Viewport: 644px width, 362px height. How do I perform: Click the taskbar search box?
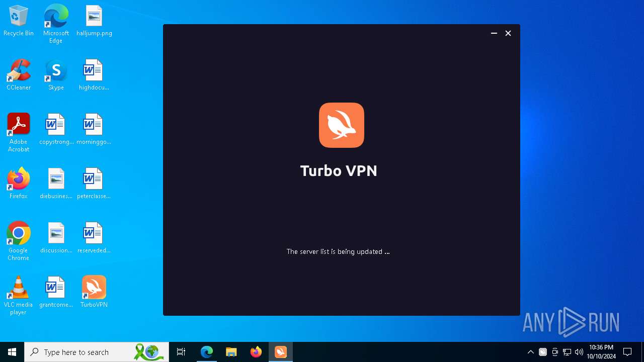coord(97,352)
